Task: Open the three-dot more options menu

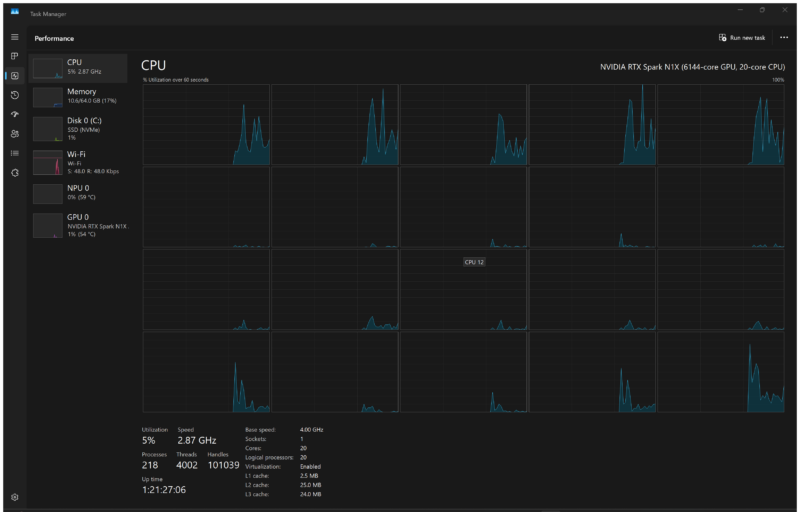Action: coord(784,38)
